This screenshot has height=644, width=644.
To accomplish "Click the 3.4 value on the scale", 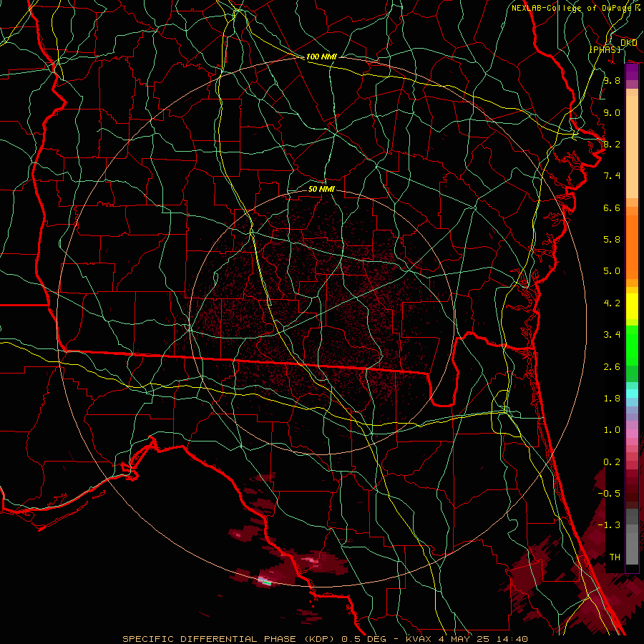I will tap(612, 335).
